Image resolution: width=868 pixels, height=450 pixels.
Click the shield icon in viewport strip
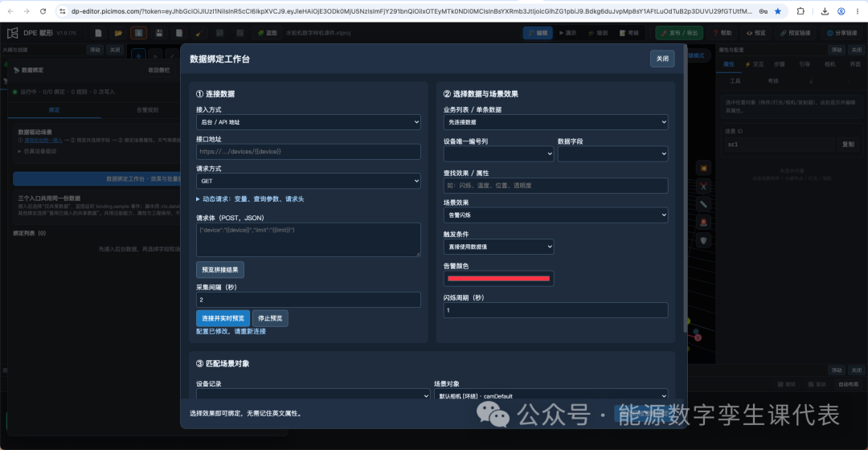coord(703,241)
